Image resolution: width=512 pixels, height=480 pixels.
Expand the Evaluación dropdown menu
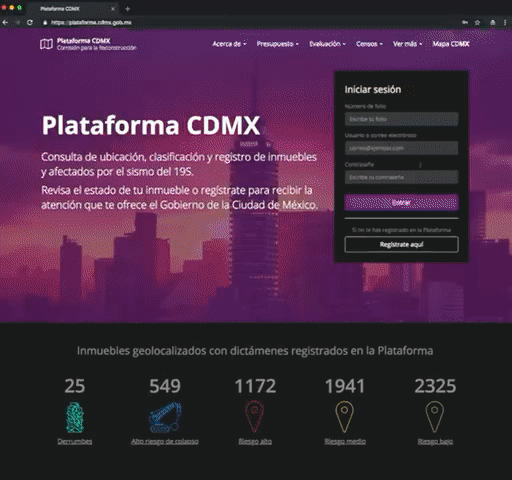point(327,44)
